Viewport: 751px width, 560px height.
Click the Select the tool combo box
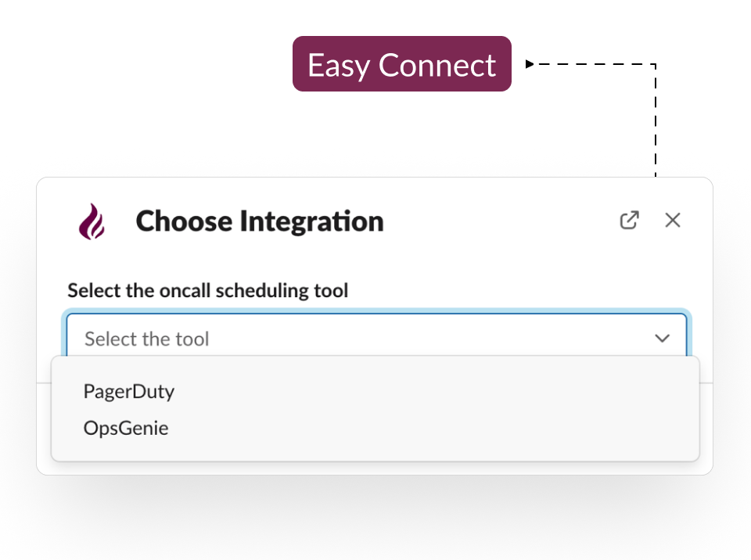point(376,336)
